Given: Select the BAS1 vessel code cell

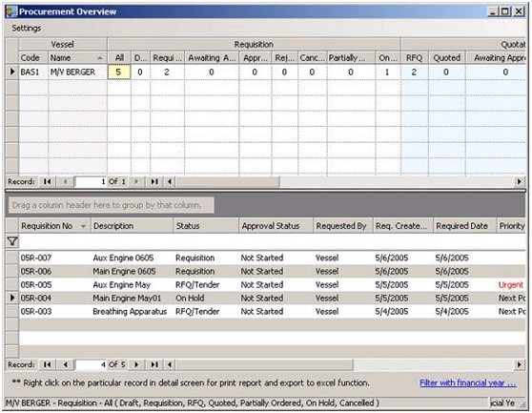Looking at the screenshot, I should [x=33, y=72].
